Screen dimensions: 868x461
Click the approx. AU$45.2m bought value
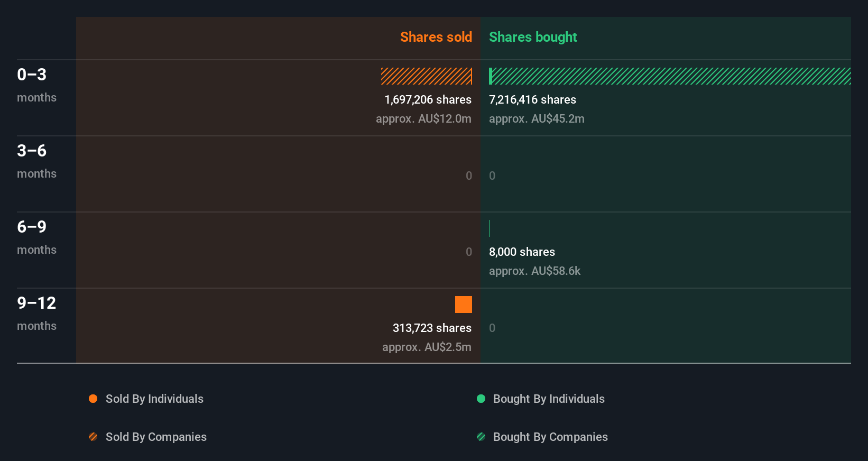pos(537,118)
